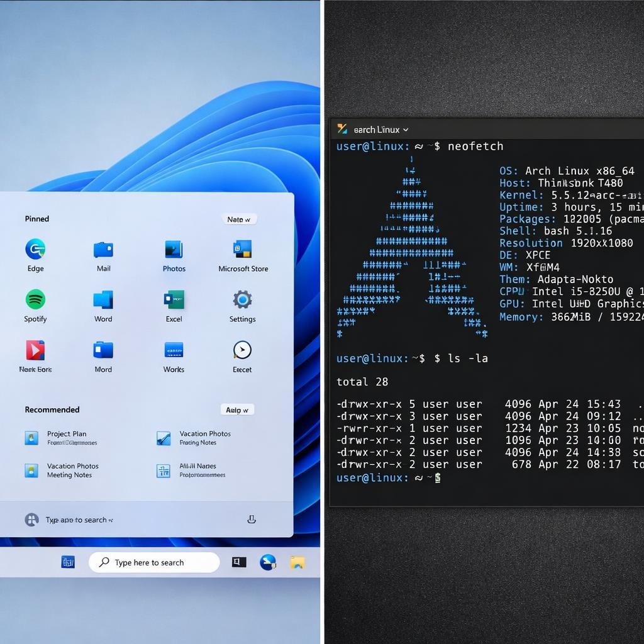Click the 'Packages:' line in neofetch output
This screenshot has width=644, height=644.
[x=571, y=219]
